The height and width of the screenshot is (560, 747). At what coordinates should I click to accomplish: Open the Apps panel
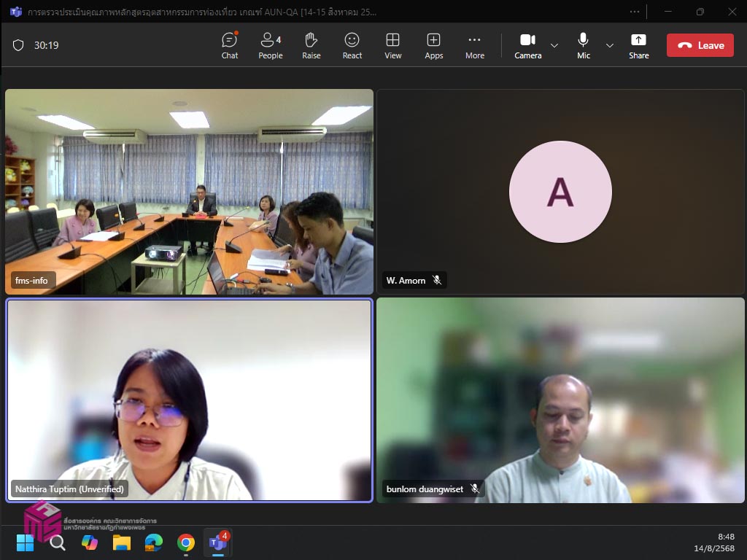point(434,45)
